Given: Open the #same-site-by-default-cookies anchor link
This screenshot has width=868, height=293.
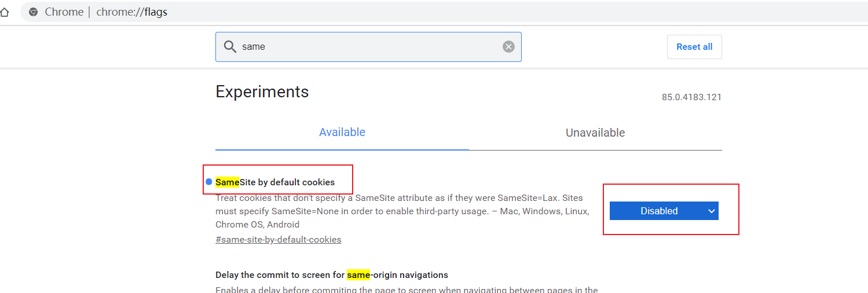Looking at the screenshot, I should pyautogui.click(x=278, y=239).
